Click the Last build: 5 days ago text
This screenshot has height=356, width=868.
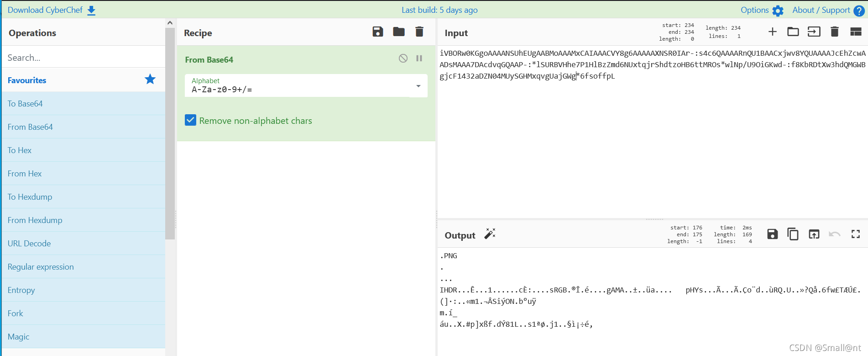coord(439,10)
